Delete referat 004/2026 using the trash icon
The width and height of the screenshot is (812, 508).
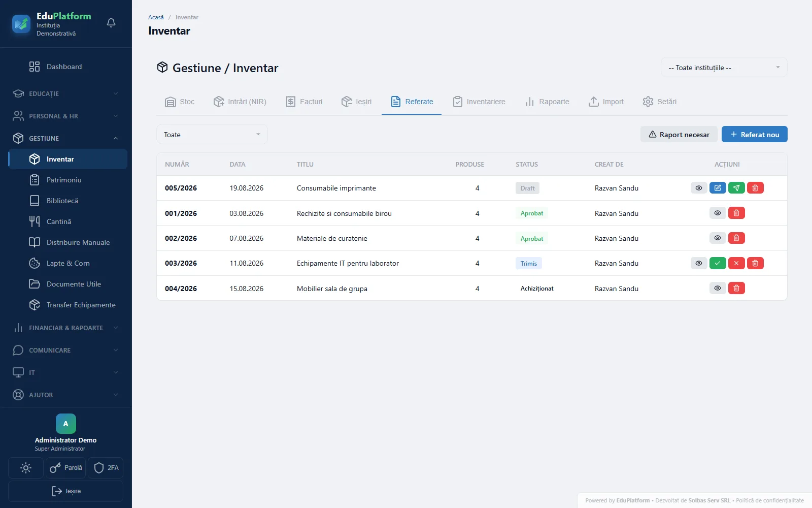coord(736,288)
